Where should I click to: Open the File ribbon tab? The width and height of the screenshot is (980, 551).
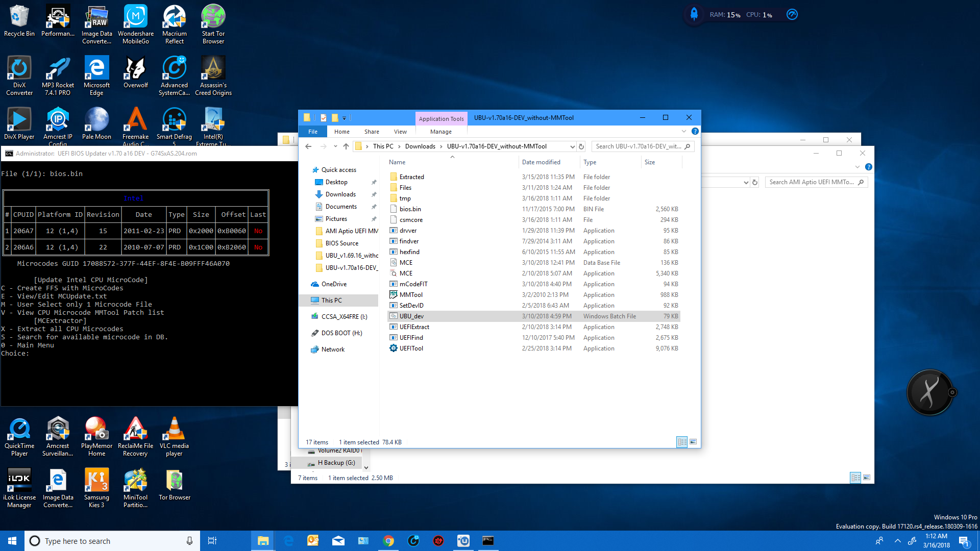click(313, 132)
